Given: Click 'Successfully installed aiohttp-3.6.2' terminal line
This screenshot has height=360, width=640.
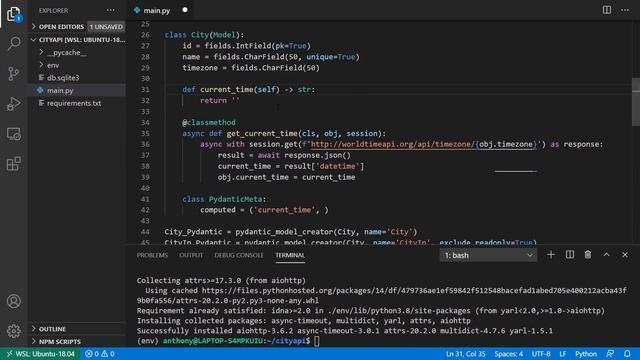Looking at the screenshot, I should click(x=344, y=331).
